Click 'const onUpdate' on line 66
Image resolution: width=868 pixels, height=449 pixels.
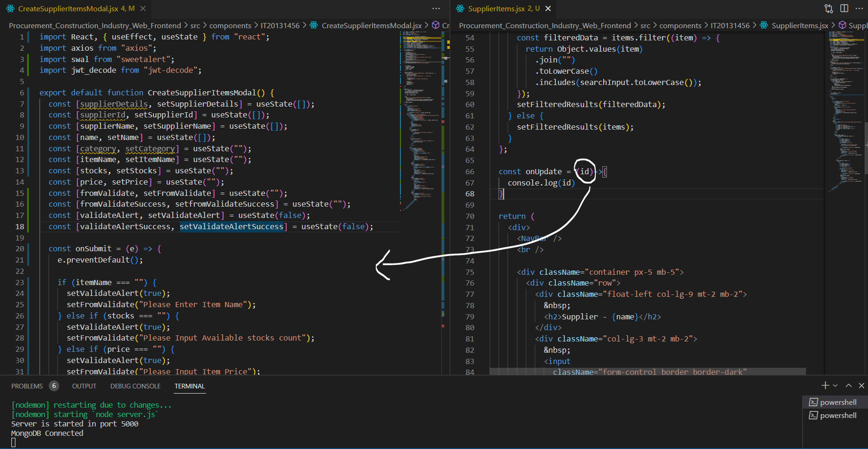click(530, 171)
